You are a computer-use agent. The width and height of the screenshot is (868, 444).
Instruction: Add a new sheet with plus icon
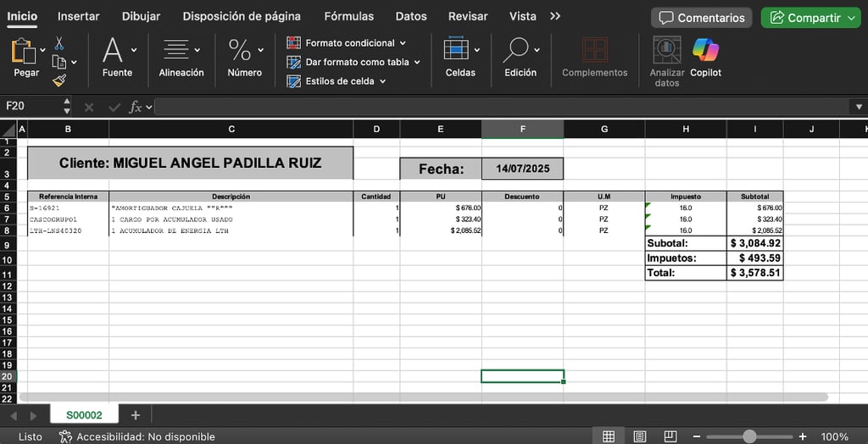tap(135, 414)
